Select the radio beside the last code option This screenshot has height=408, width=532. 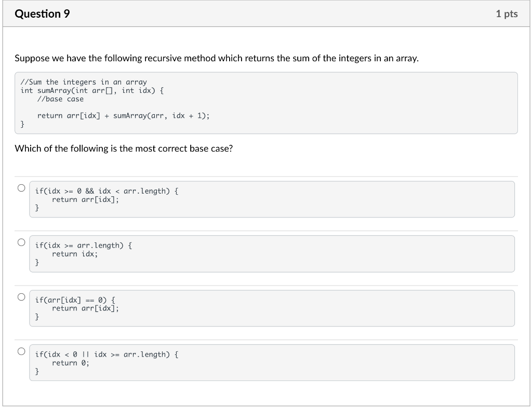coord(21,351)
